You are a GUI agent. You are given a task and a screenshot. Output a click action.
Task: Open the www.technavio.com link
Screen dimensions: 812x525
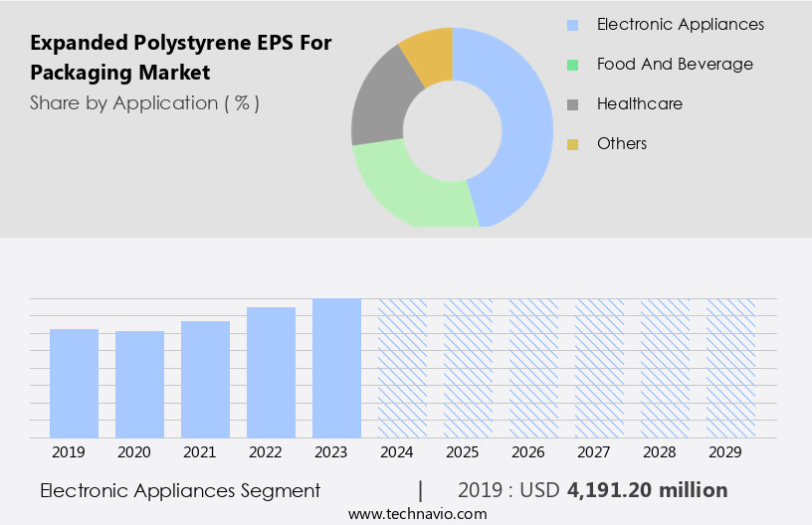coord(417,513)
